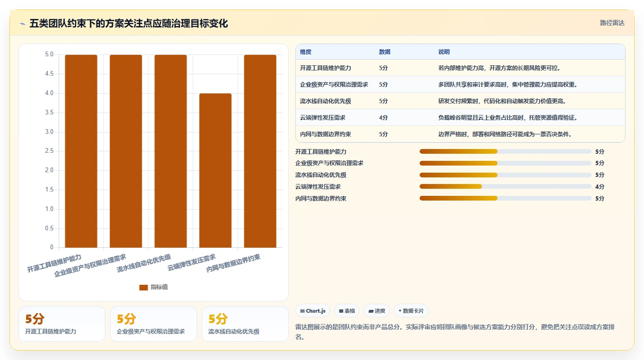Click the bar for 流水线自动化优先级

click(x=171, y=151)
